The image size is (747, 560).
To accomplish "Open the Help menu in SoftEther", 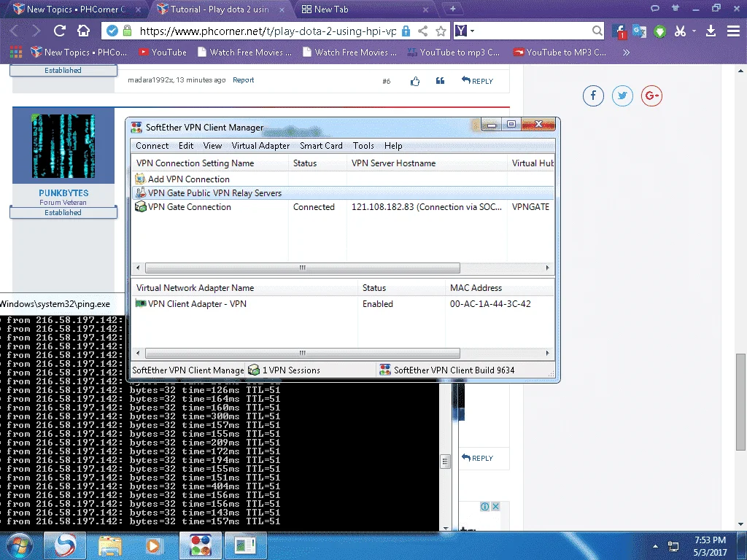I will click(x=393, y=146).
